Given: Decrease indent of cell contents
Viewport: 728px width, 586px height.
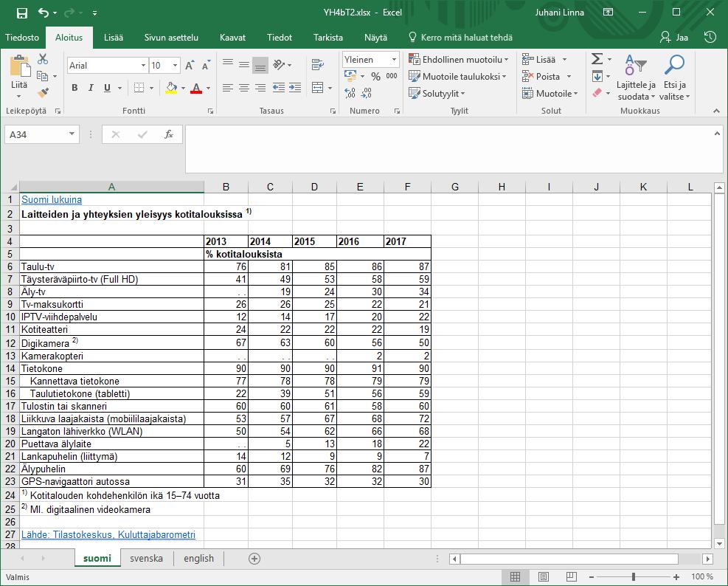Looking at the screenshot, I should (279, 87).
